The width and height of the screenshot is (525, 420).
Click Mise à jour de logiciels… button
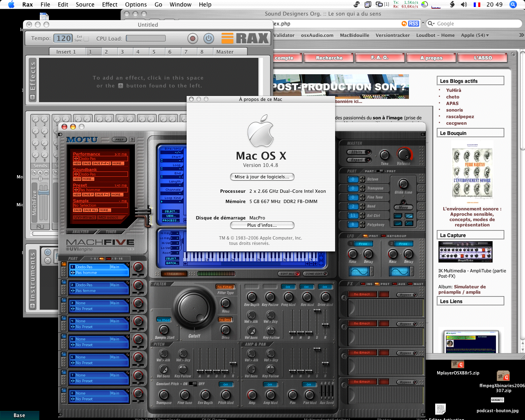(262, 177)
